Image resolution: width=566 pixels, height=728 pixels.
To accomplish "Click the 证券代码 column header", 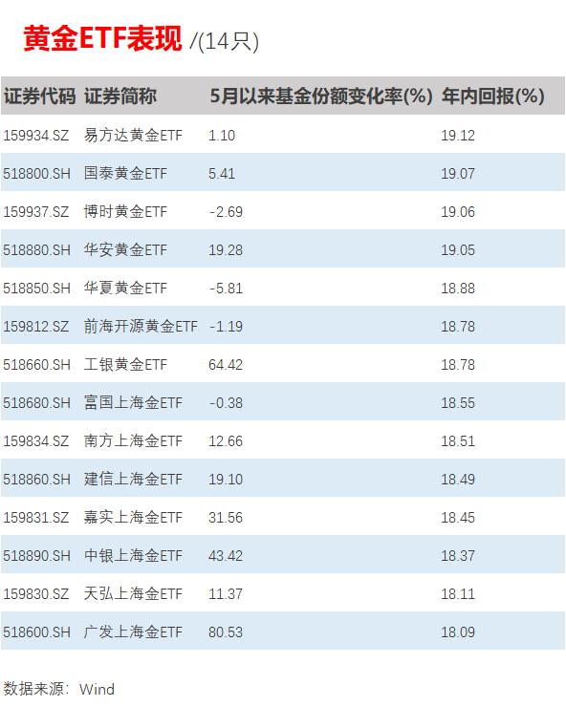I will point(39,96).
